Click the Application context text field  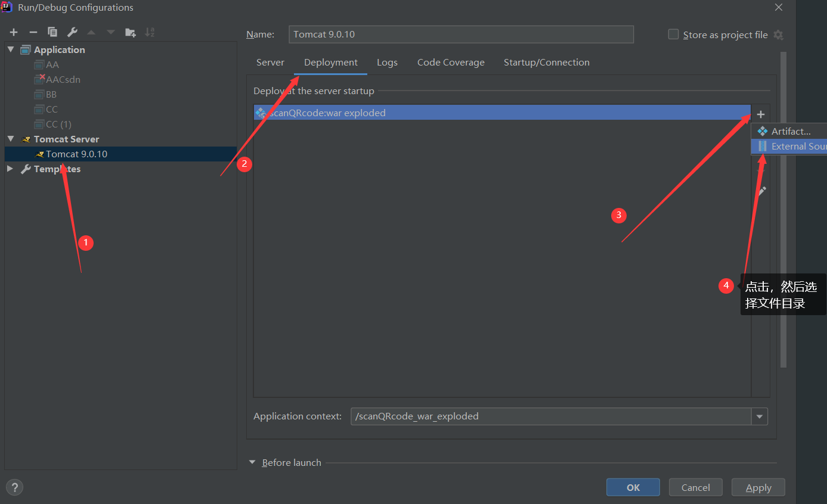[x=551, y=416]
